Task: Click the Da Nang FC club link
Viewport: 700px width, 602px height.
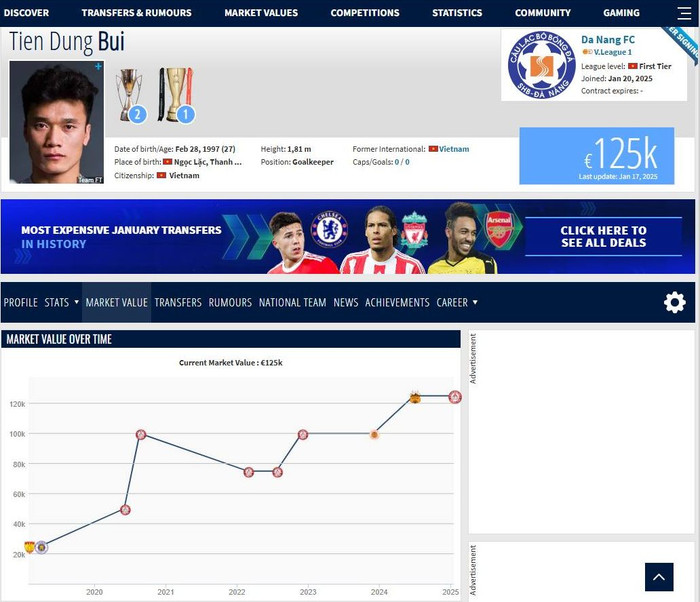Action: point(608,39)
